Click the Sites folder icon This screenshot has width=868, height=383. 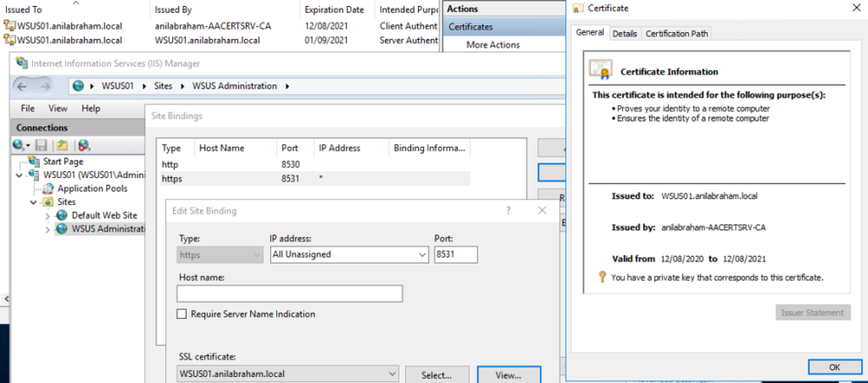coord(49,202)
